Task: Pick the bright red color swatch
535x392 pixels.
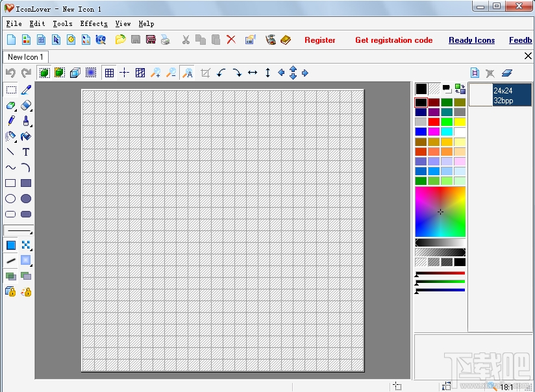Action: click(434, 122)
